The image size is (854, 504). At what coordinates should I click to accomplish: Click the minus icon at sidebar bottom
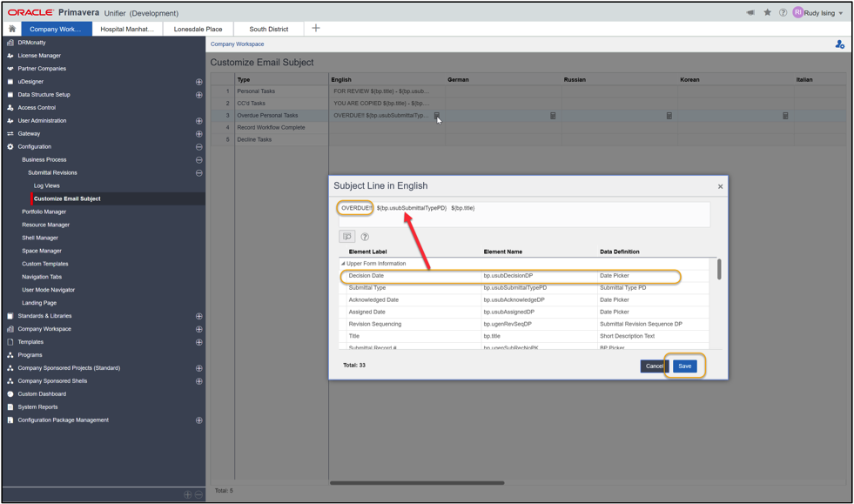pos(198,494)
